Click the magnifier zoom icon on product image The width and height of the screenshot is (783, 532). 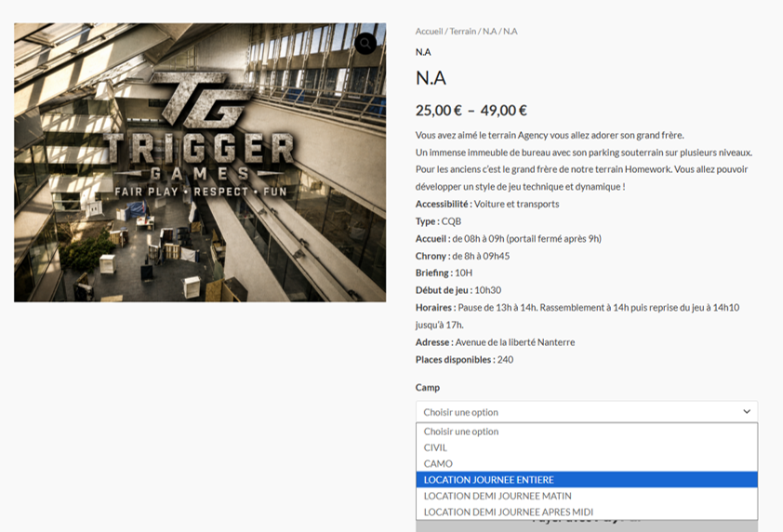pyautogui.click(x=365, y=44)
